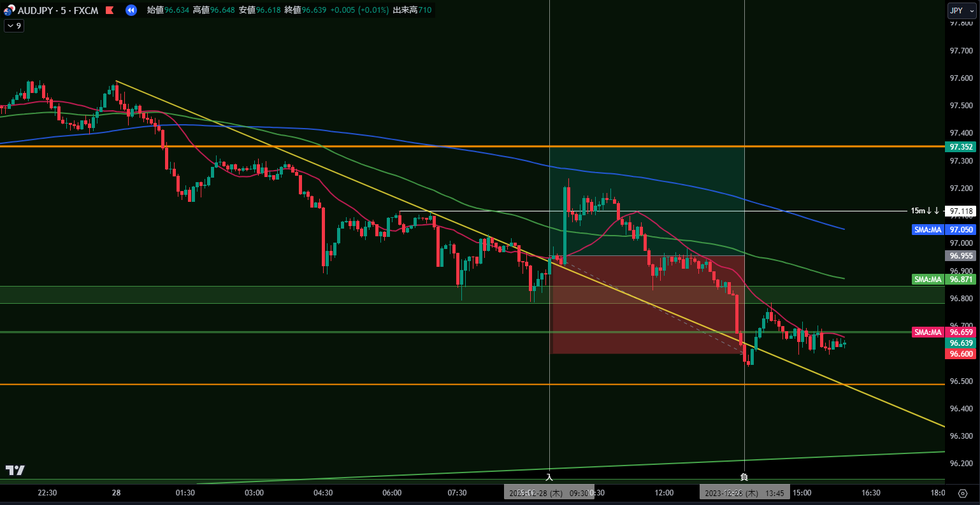Viewport: 980px width, 505px height.
Task: Click the 入 entry marker below the chart
Action: [550, 476]
